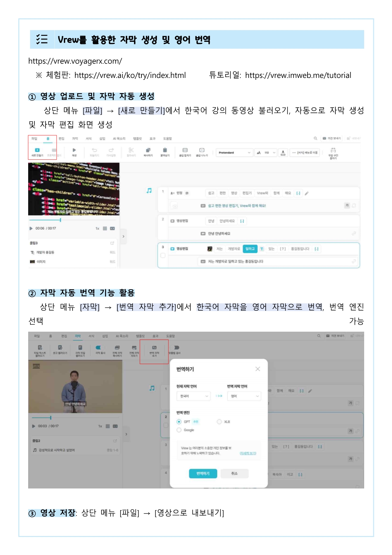Click the 취소 button in the dialog

pyautogui.click(x=234, y=473)
